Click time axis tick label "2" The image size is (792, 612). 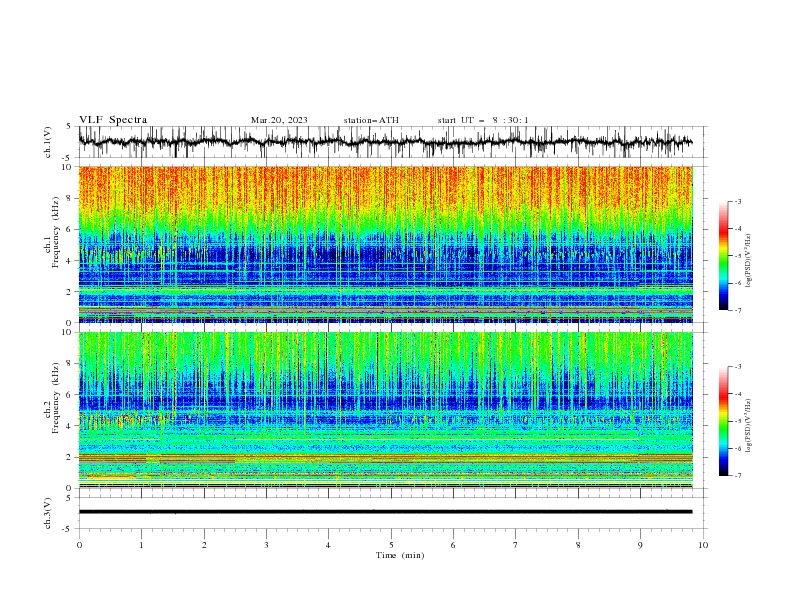[x=204, y=545]
